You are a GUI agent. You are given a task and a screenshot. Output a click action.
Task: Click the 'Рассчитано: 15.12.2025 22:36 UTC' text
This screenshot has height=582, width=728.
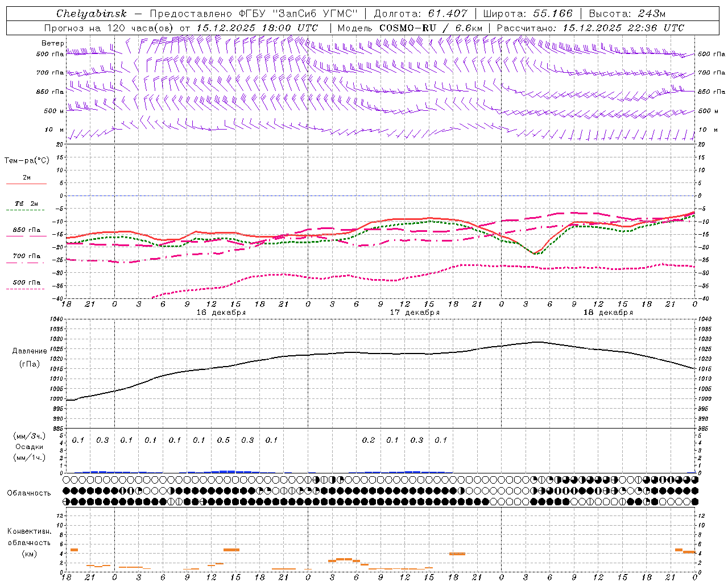[x=590, y=28]
